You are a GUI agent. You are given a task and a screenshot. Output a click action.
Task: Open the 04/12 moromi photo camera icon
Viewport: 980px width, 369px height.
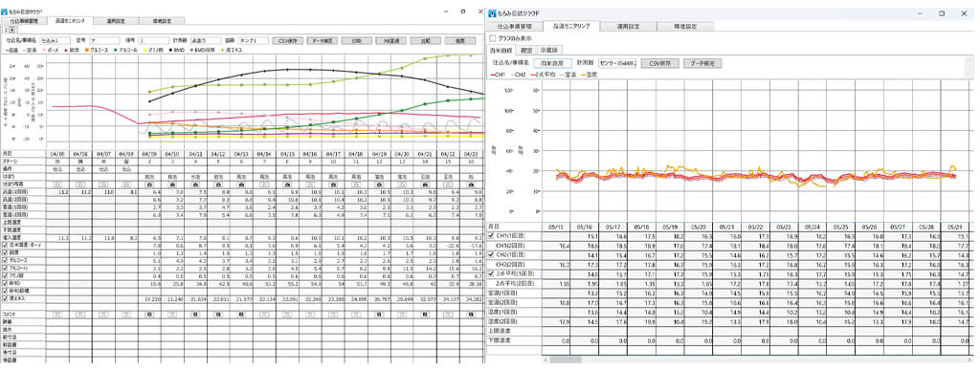pyautogui.click(x=219, y=184)
